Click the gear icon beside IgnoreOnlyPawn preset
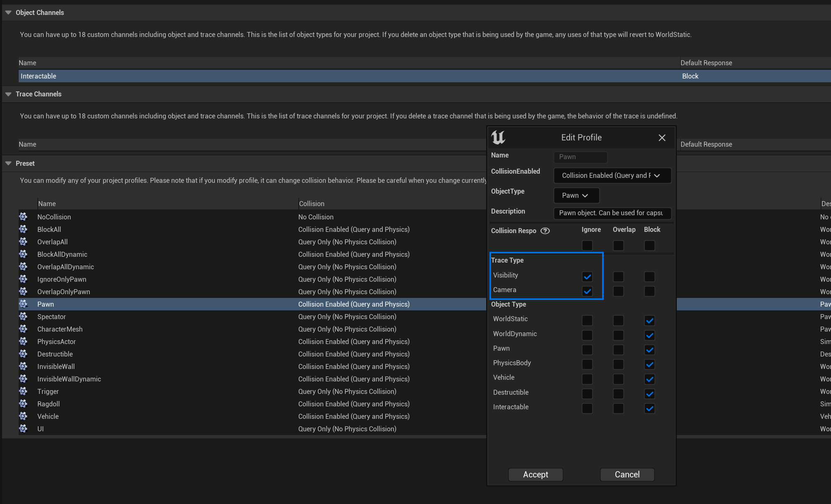Screen dimensions: 831x504 click(23, 279)
